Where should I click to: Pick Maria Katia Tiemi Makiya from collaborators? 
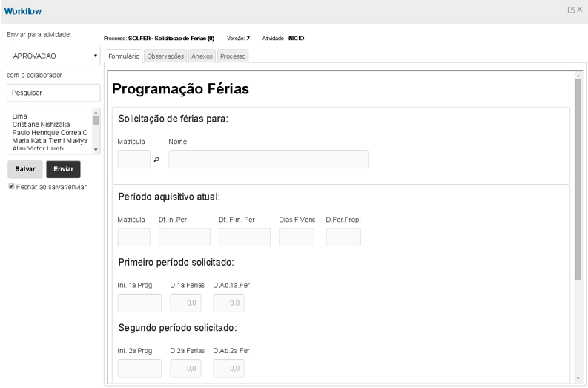pos(50,140)
